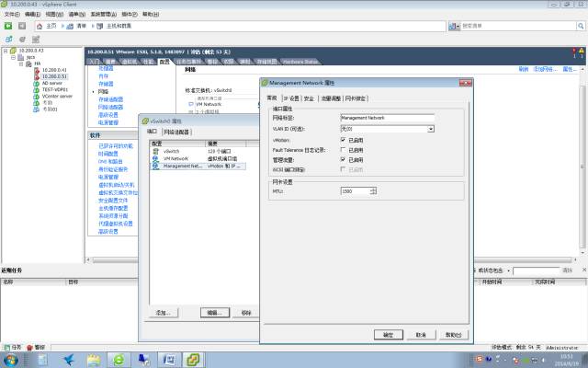Click the TEST-VDP01 VM icon
The height and width of the screenshot is (368, 588).
(37, 90)
